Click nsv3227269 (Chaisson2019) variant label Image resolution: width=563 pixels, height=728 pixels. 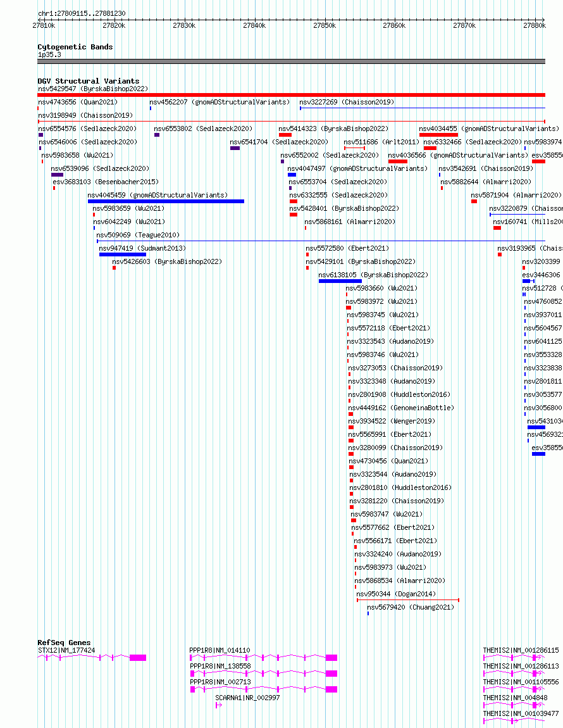(x=347, y=102)
